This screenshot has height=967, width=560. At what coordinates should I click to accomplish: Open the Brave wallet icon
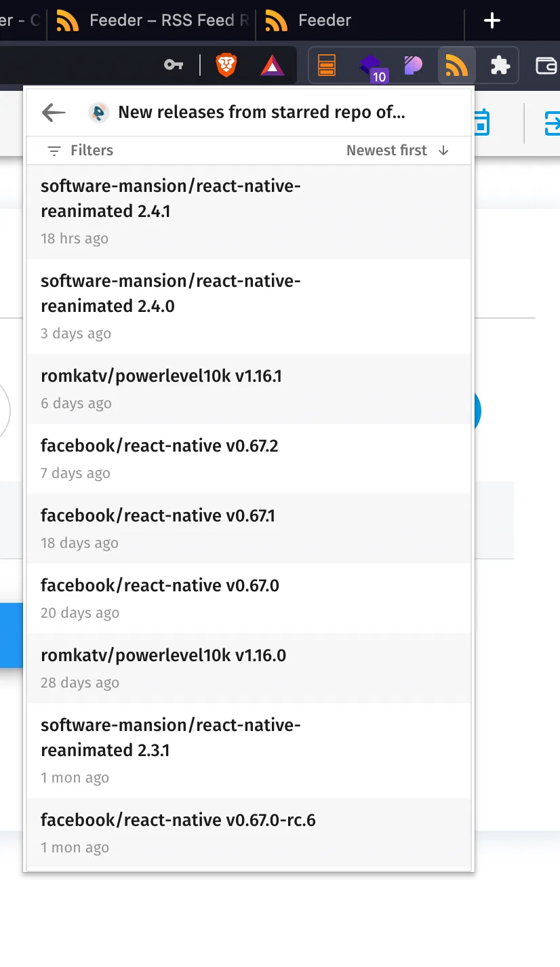click(546, 65)
